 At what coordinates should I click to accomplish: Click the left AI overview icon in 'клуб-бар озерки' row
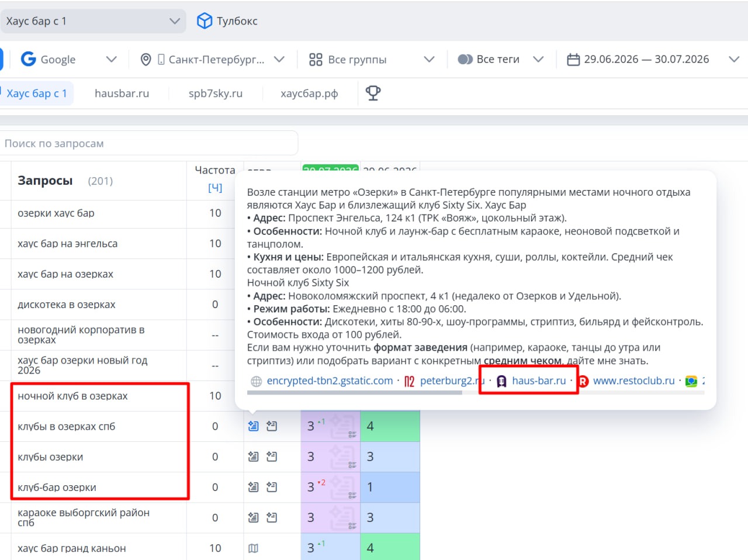[253, 487]
